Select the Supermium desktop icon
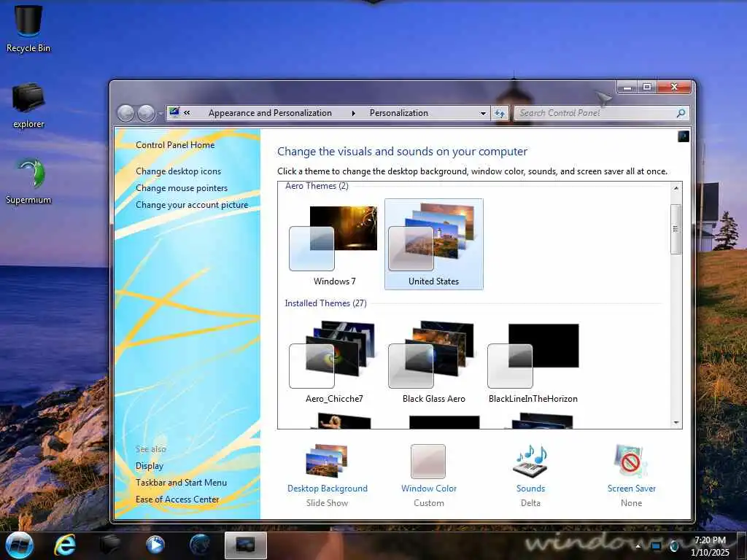 click(28, 182)
